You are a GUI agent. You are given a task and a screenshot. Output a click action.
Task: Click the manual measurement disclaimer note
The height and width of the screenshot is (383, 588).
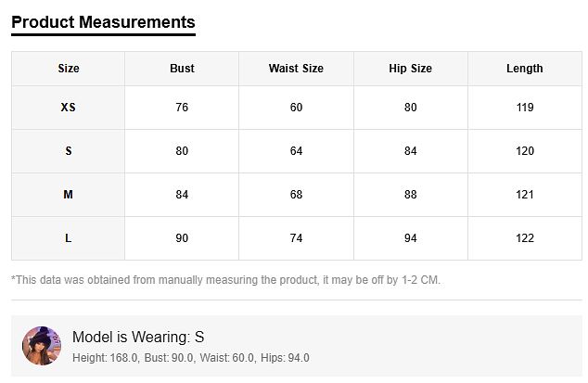[x=225, y=279]
